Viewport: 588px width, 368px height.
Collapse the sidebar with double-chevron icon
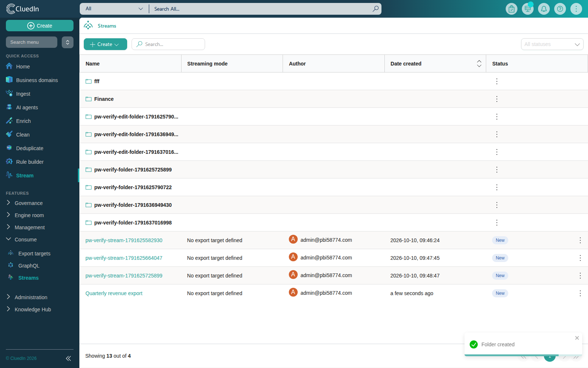(x=68, y=358)
